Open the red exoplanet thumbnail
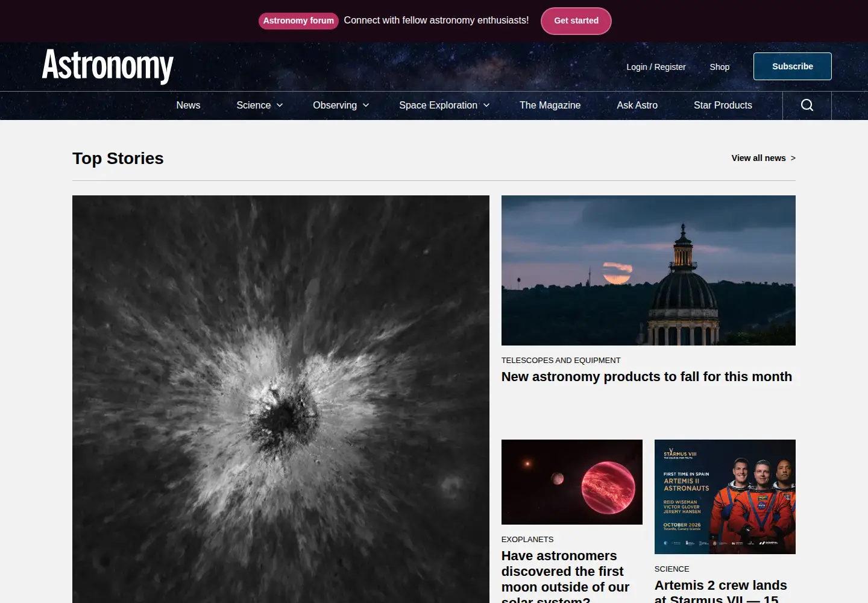Viewport: 868px width, 603px height. pyautogui.click(x=572, y=482)
